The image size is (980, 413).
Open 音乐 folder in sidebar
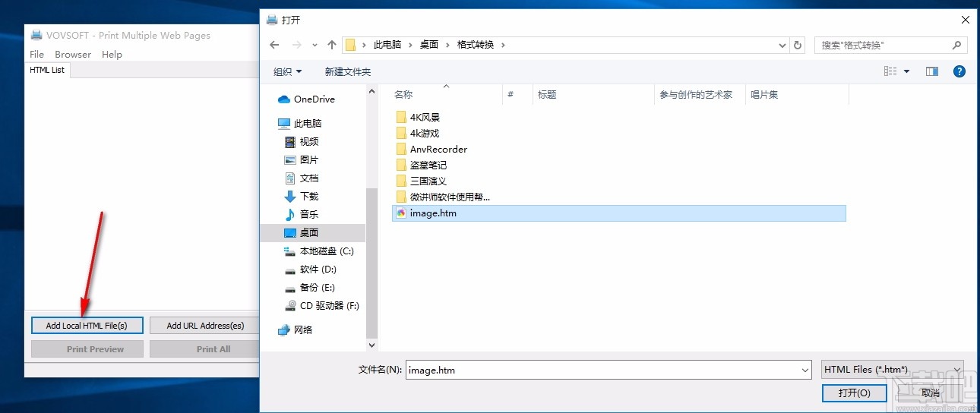coord(308,215)
